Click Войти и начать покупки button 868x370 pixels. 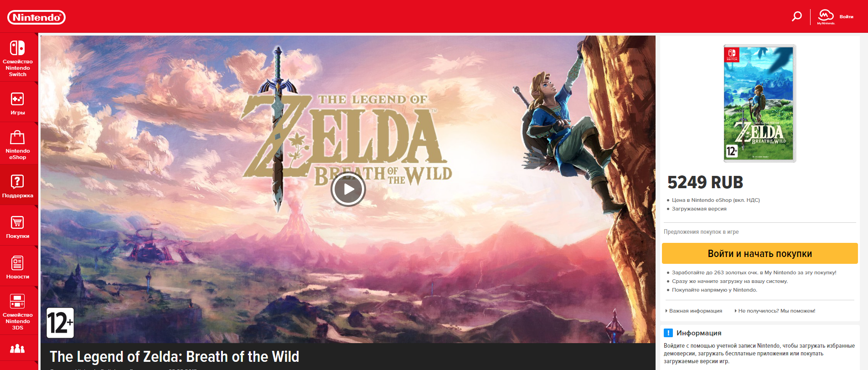(760, 253)
